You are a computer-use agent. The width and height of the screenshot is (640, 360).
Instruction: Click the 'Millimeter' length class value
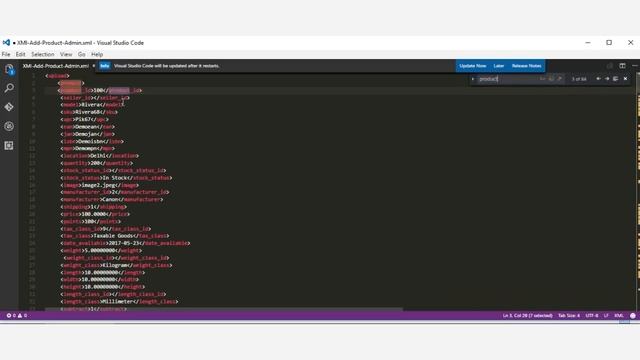pyautogui.click(x=117, y=302)
